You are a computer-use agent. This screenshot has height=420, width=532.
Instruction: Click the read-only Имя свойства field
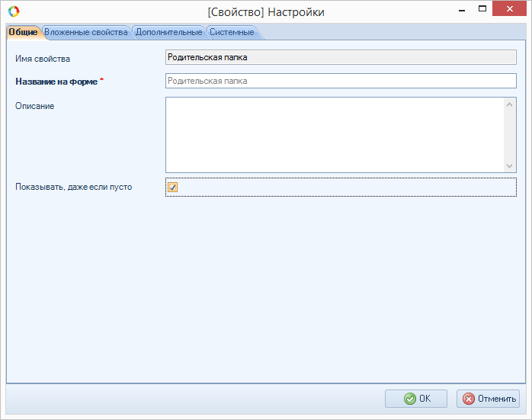[341, 57]
